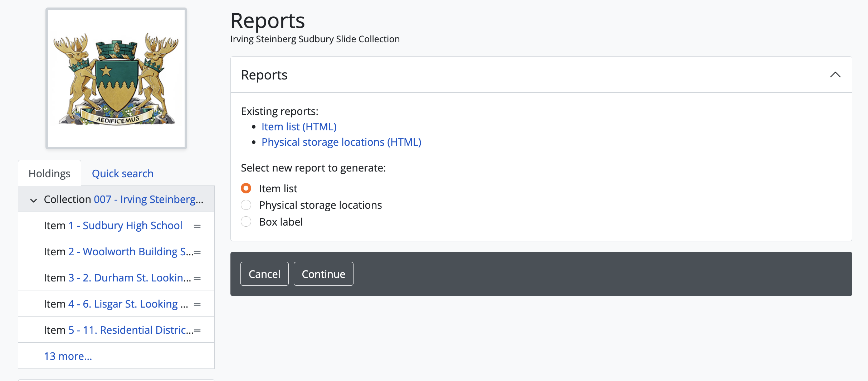Open Physical storage locations (HTML) report
Viewport: 868px width, 381px height.
click(341, 142)
